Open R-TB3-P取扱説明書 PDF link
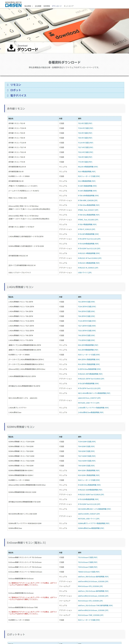The height and width of the screenshot is (644, 129). [x=87, y=225]
